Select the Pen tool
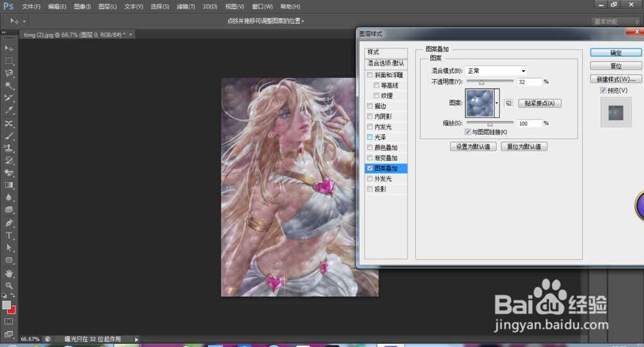644x347 pixels. click(x=8, y=223)
